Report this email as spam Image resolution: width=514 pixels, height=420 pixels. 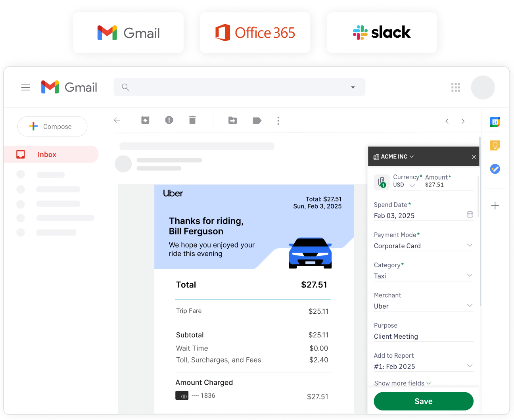tap(169, 120)
